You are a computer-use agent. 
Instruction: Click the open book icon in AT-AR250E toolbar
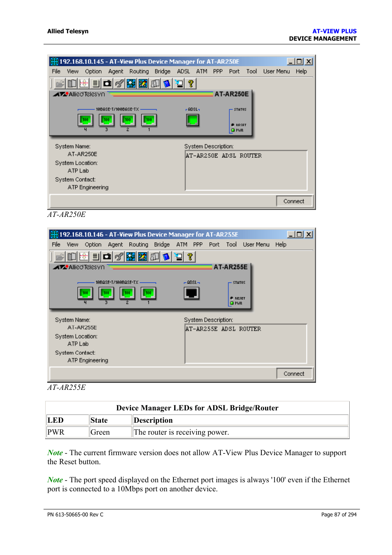(x=72, y=84)
